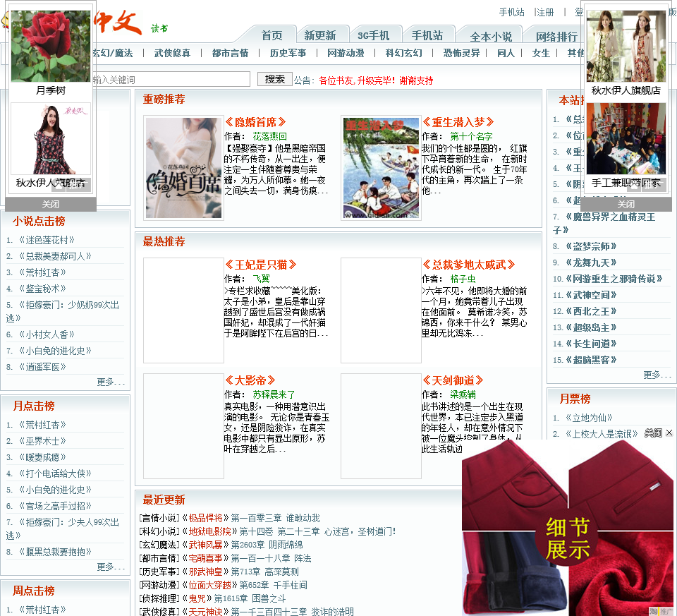Screen dimensions: 677x616
Task: Open recent update 《地狱电影院》
Action: pyautogui.click(x=210, y=531)
